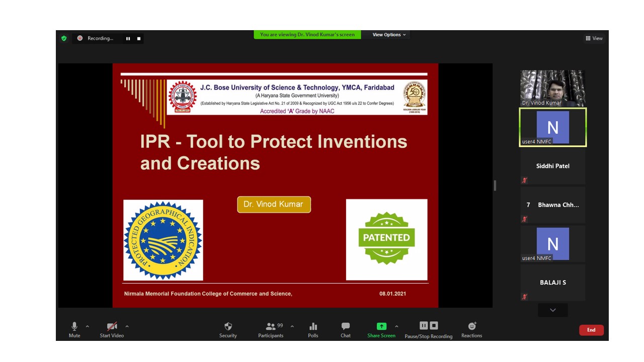Screen dimensions: 644x362
Task: Open the View Options dropdown
Action: pyautogui.click(x=389, y=35)
